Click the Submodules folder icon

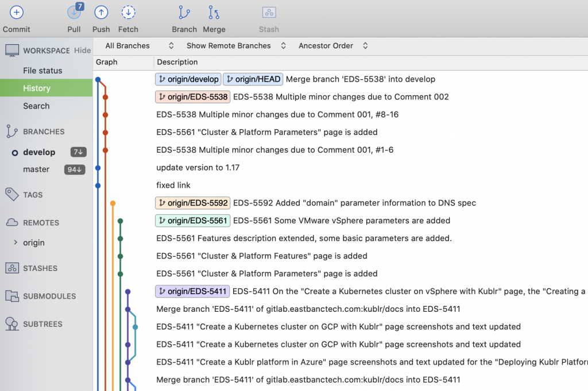click(12, 296)
